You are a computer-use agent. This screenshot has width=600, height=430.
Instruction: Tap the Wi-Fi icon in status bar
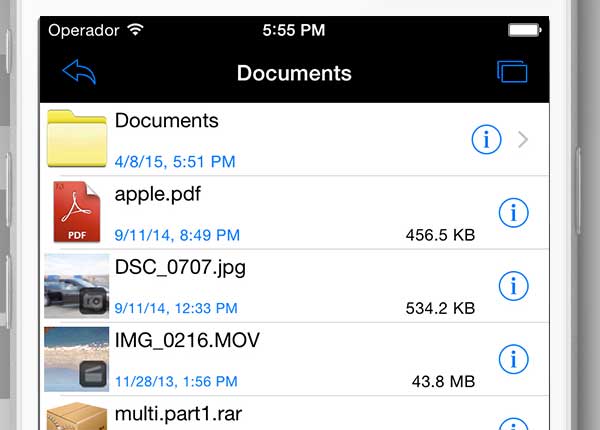pyautogui.click(x=135, y=30)
